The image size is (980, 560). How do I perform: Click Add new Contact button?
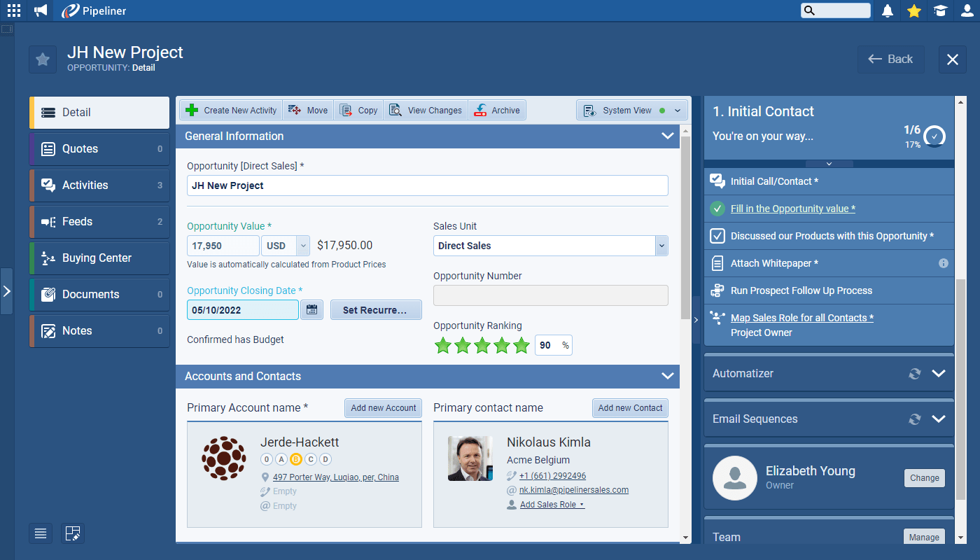tap(630, 408)
